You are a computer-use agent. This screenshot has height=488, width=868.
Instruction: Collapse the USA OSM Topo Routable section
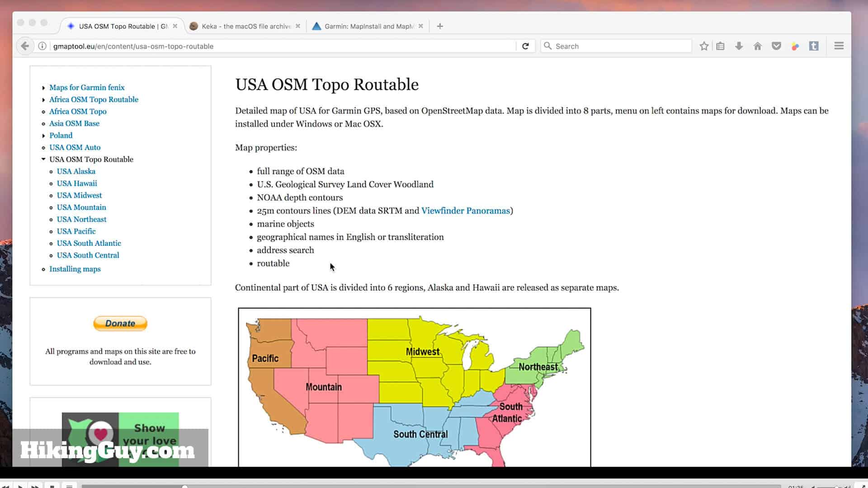tap(43, 159)
